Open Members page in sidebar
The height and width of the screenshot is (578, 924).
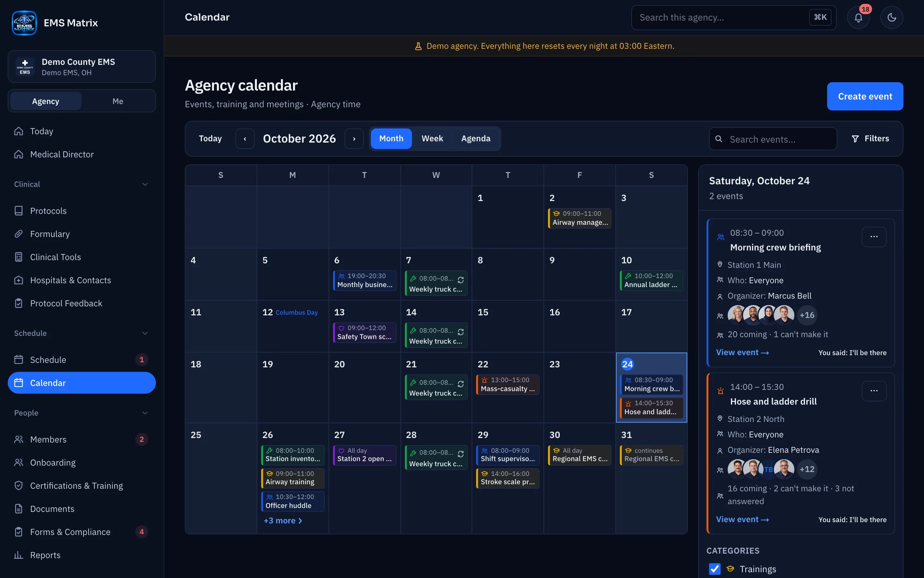point(82,439)
